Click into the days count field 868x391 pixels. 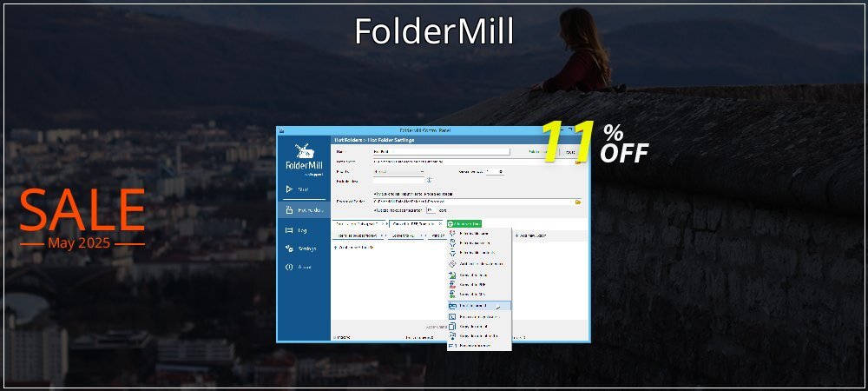pyautogui.click(x=431, y=210)
